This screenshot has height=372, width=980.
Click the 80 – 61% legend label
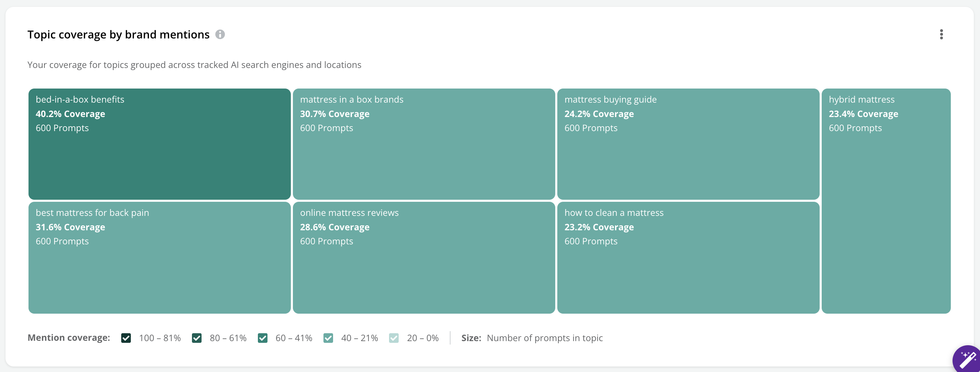[x=228, y=338]
